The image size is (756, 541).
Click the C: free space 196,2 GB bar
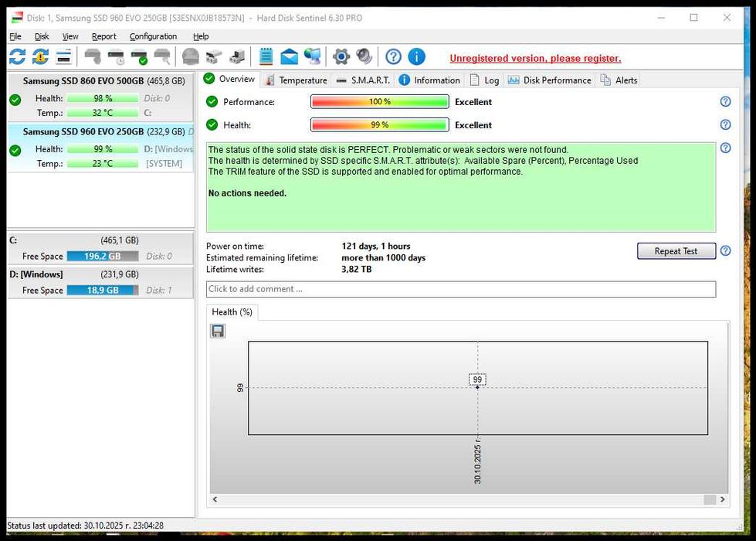[x=103, y=257]
